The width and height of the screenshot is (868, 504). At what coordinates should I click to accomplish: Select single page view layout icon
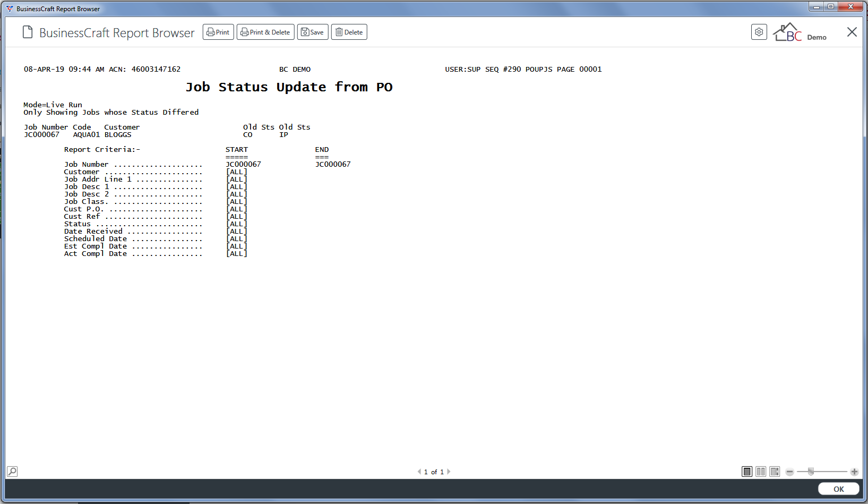[x=747, y=472]
